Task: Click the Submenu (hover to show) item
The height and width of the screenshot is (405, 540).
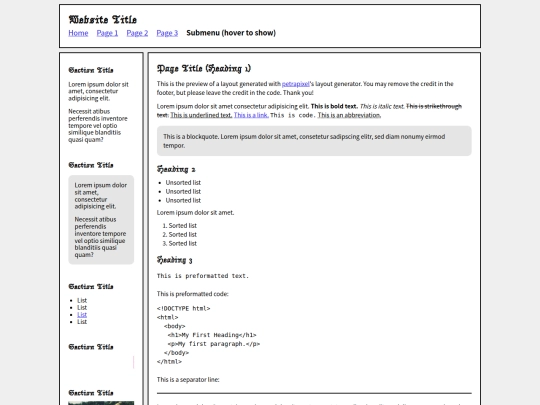Action: 231,33
